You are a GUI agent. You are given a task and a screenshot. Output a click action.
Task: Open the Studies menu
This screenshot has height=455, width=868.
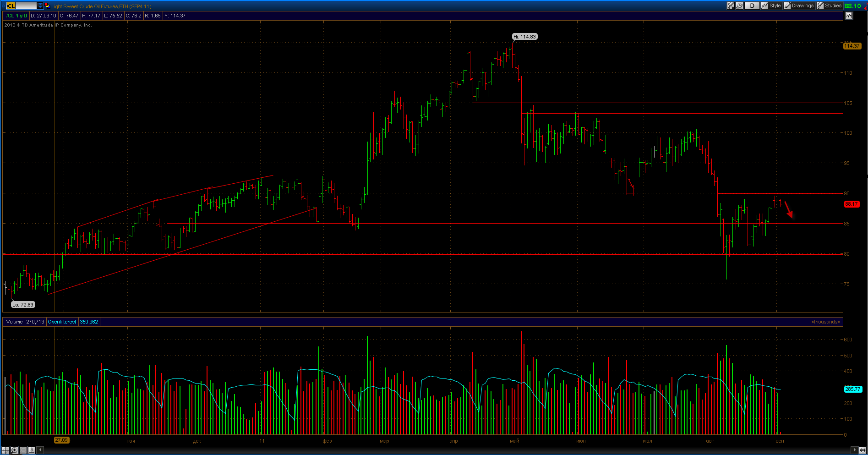[830, 6]
